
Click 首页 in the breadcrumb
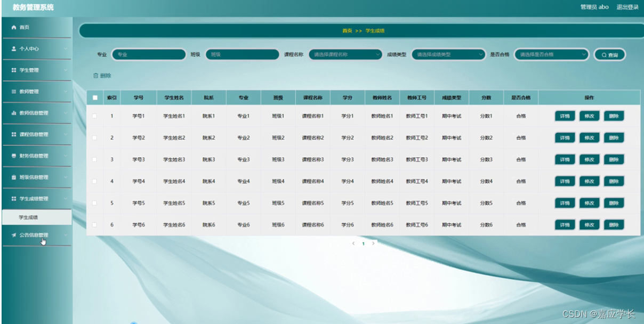pyautogui.click(x=347, y=31)
